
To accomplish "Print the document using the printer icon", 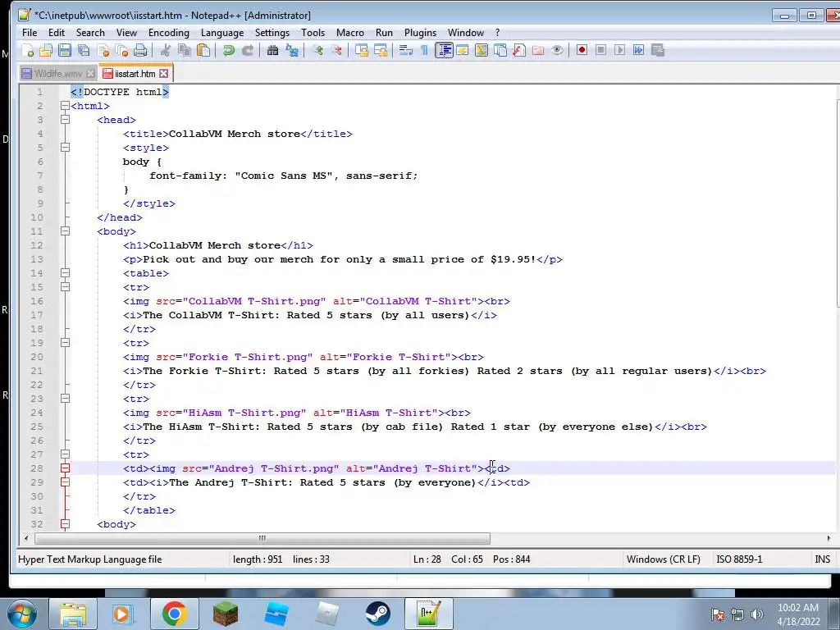I will click(x=140, y=50).
